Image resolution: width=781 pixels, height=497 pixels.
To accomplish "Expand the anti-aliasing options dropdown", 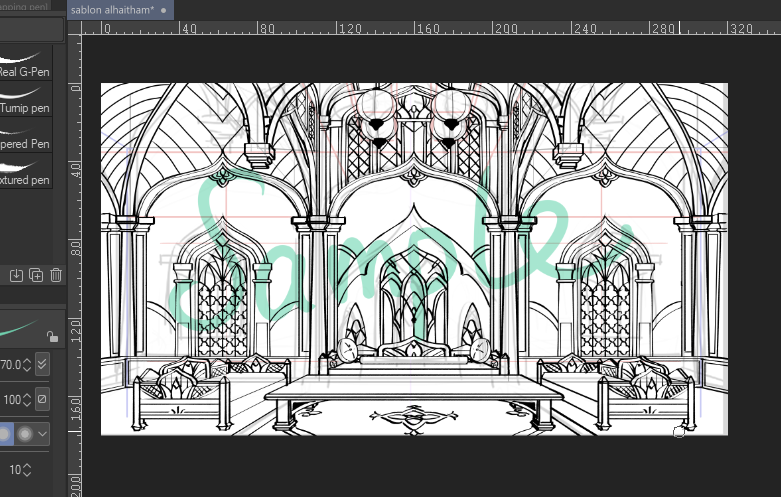I will pos(42,434).
